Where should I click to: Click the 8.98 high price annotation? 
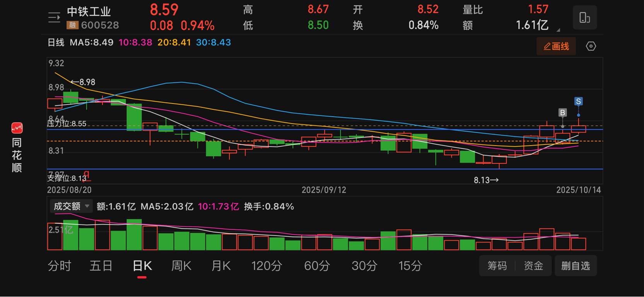83,82
